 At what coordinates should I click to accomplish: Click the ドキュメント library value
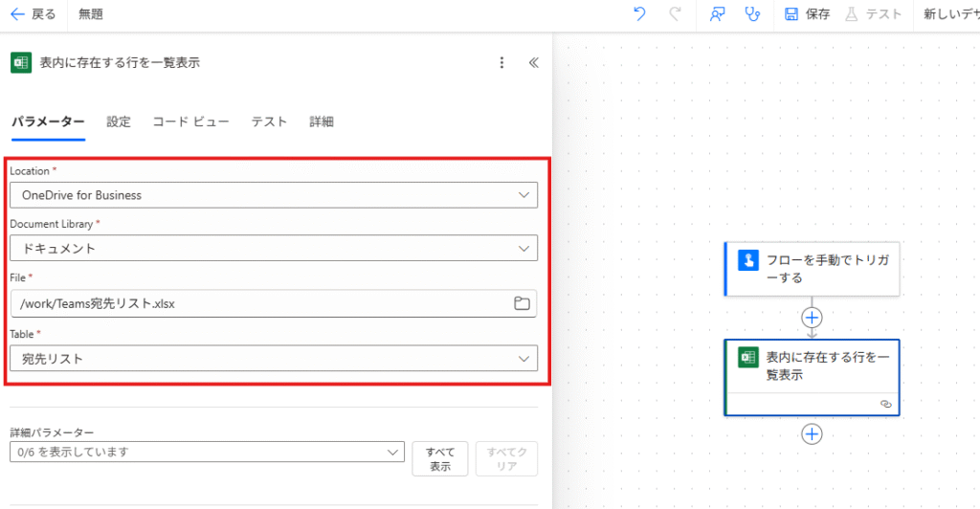pos(58,249)
